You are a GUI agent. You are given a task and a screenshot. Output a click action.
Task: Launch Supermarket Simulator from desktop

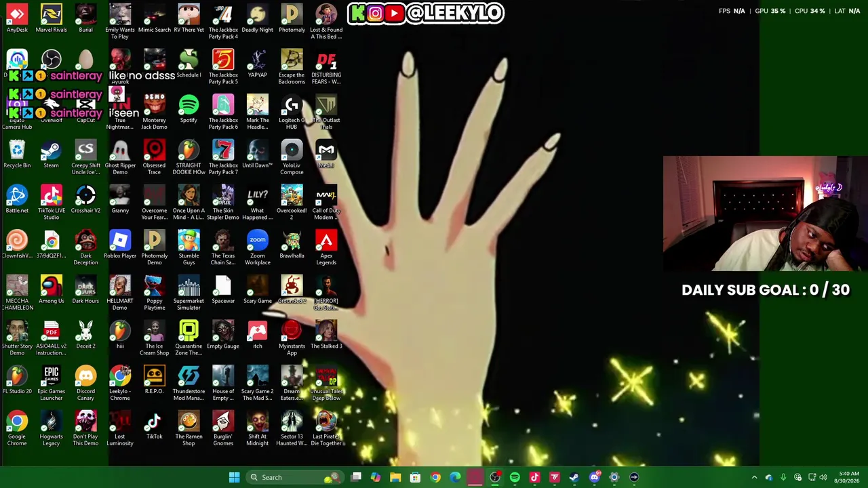coord(189,293)
